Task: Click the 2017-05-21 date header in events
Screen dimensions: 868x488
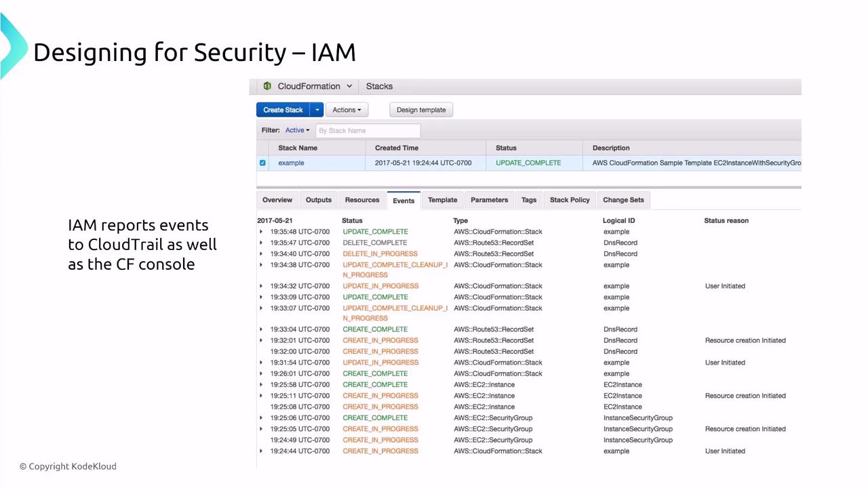Action: [x=275, y=220]
